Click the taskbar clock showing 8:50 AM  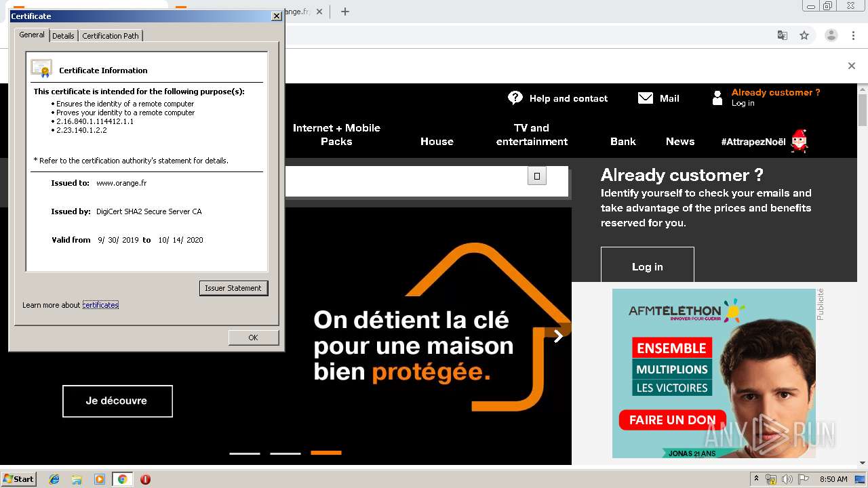pos(833,479)
